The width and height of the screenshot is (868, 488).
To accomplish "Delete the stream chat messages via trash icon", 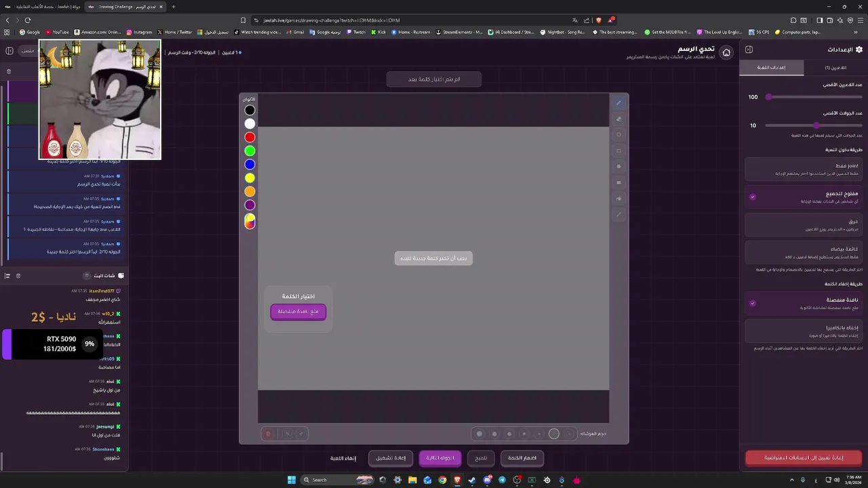I will pos(18,276).
